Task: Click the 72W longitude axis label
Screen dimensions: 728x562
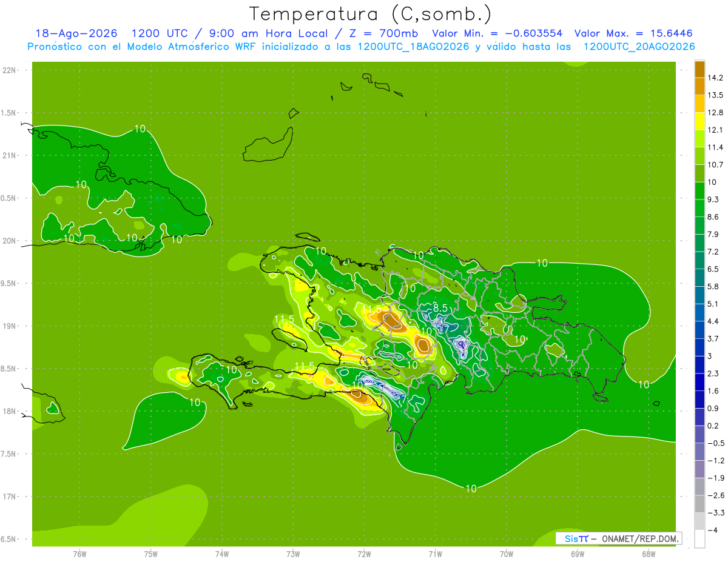Action: [x=364, y=554]
